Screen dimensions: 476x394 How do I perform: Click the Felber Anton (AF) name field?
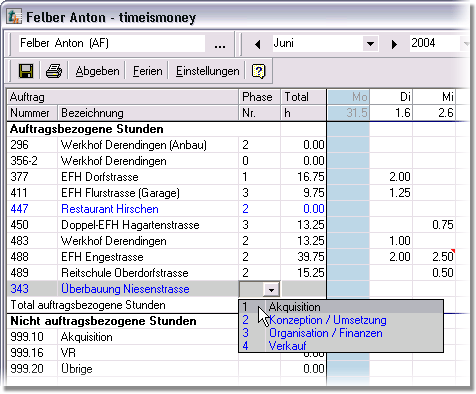pos(112,43)
